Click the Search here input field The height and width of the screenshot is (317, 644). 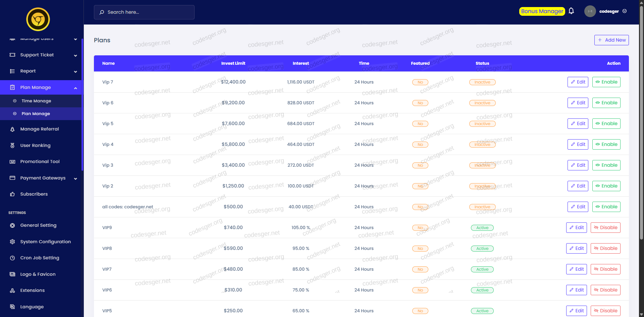(144, 12)
